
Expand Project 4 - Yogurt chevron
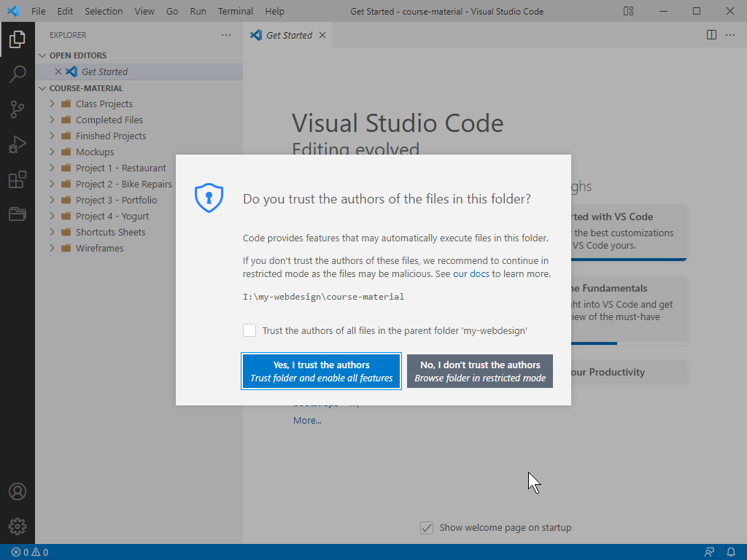coord(53,216)
